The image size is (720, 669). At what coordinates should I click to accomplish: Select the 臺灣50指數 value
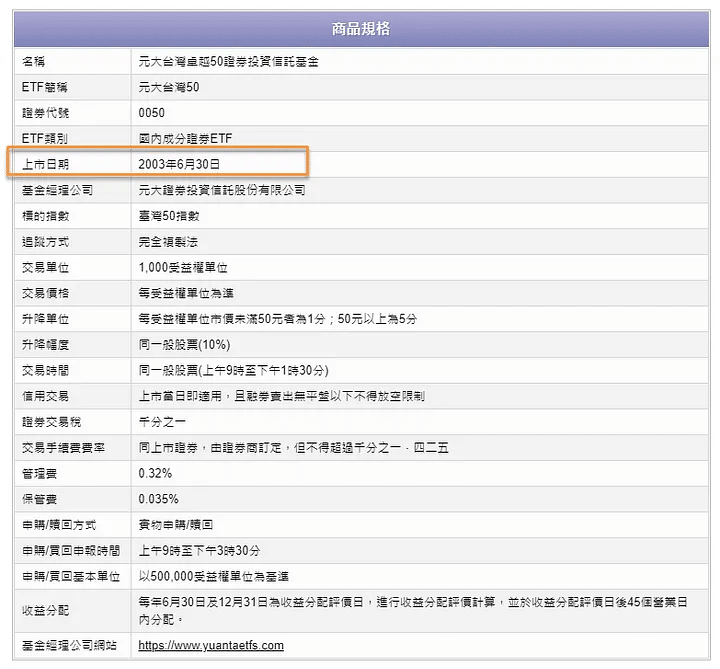[169, 216]
